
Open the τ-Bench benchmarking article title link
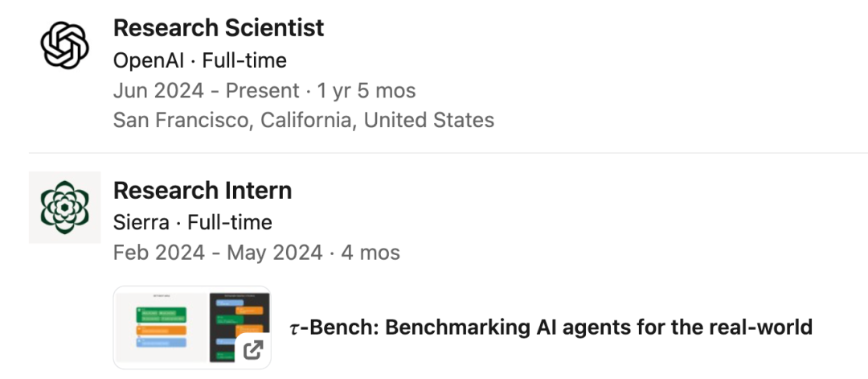click(551, 328)
